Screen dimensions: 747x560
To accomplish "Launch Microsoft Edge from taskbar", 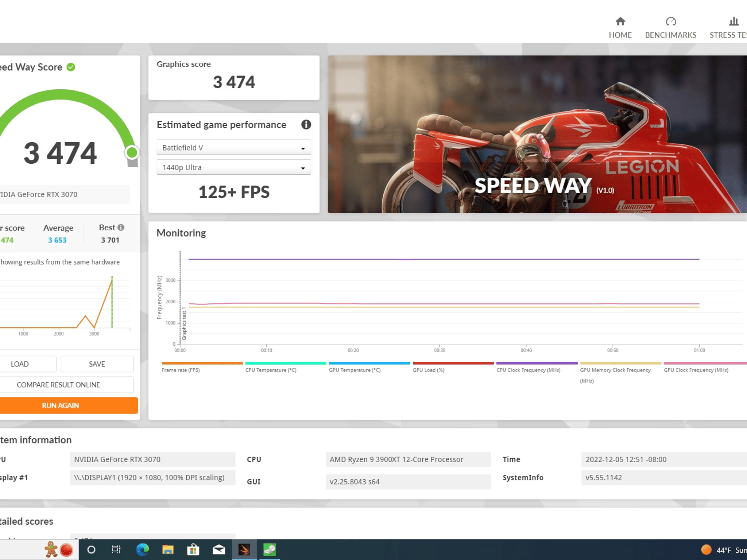I will (x=142, y=549).
